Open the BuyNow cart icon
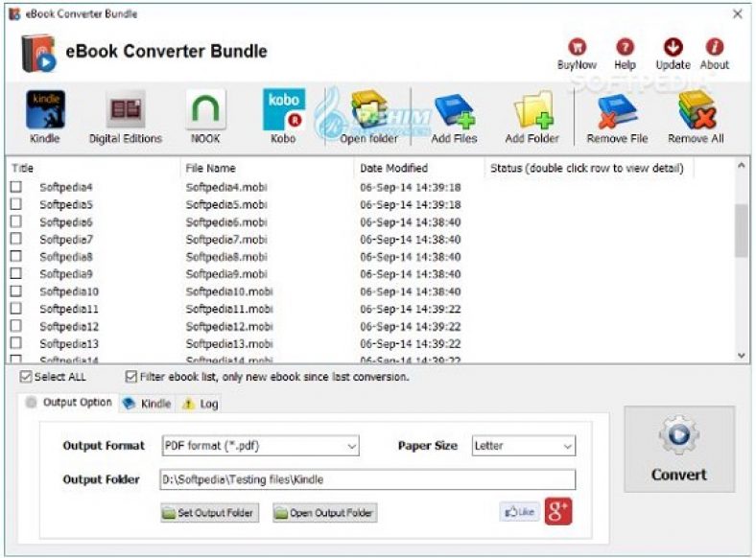Screen dimensions: 756x558 (x=578, y=47)
